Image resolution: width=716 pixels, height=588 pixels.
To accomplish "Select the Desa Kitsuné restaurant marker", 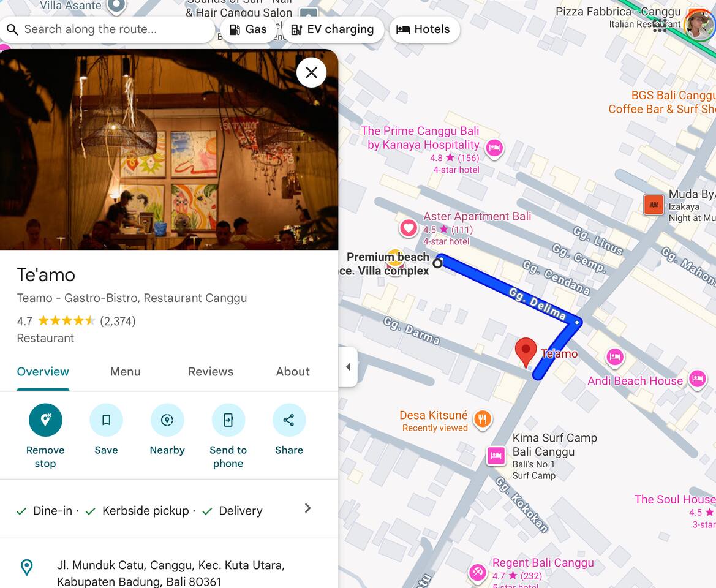I will point(483,420).
